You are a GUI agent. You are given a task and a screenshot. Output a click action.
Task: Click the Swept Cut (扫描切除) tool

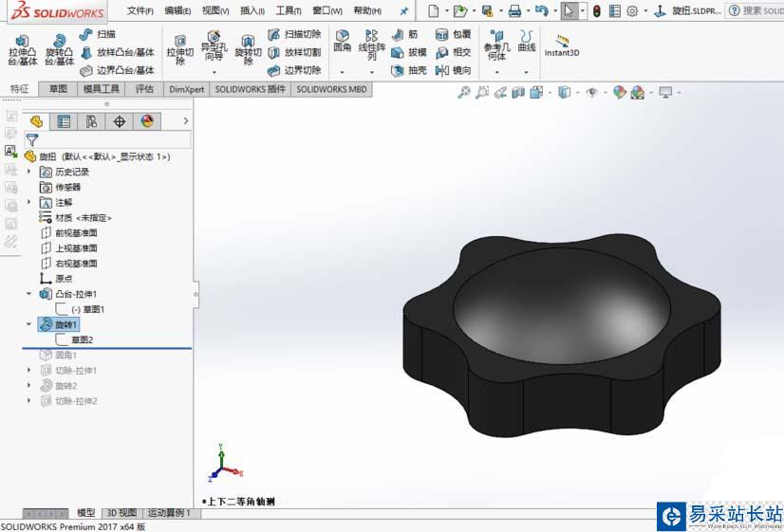294,34
